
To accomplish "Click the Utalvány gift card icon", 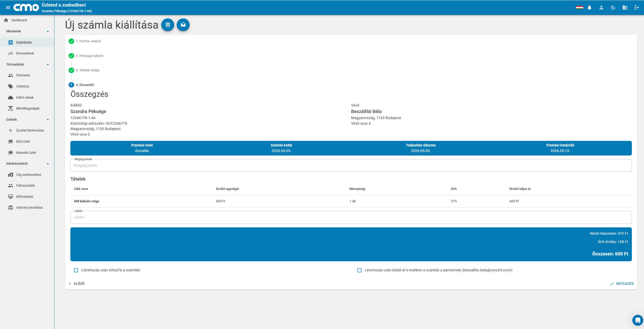I will pos(10,208).
